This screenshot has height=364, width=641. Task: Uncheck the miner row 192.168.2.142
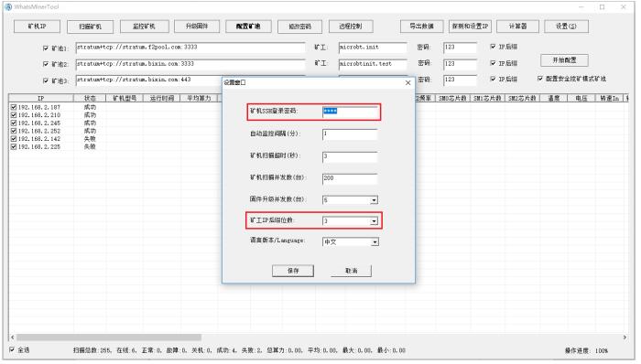tap(14, 139)
